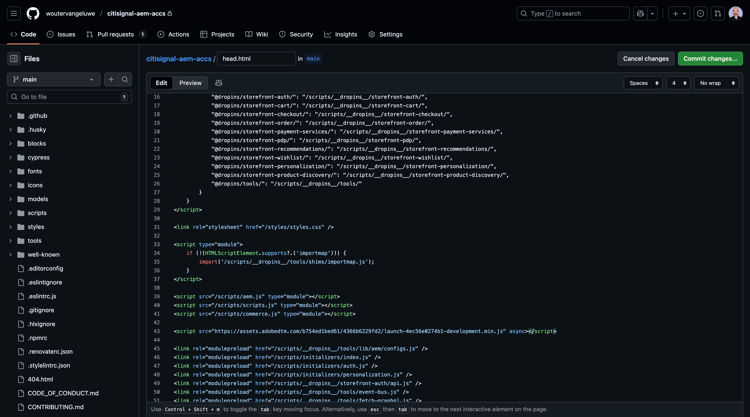750x417 pixels.
Task: Focus the Type / to search box
Action: point(573,13)
